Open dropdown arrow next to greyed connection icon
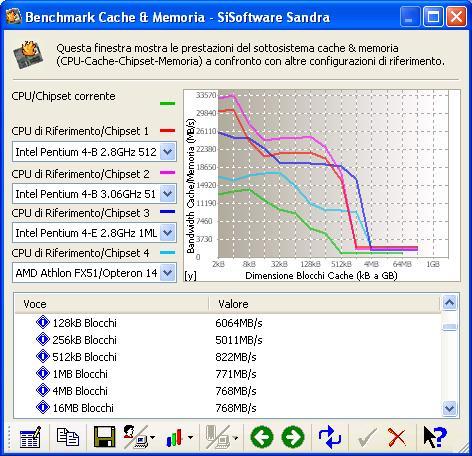472x456 pixels. click(235, 437)
